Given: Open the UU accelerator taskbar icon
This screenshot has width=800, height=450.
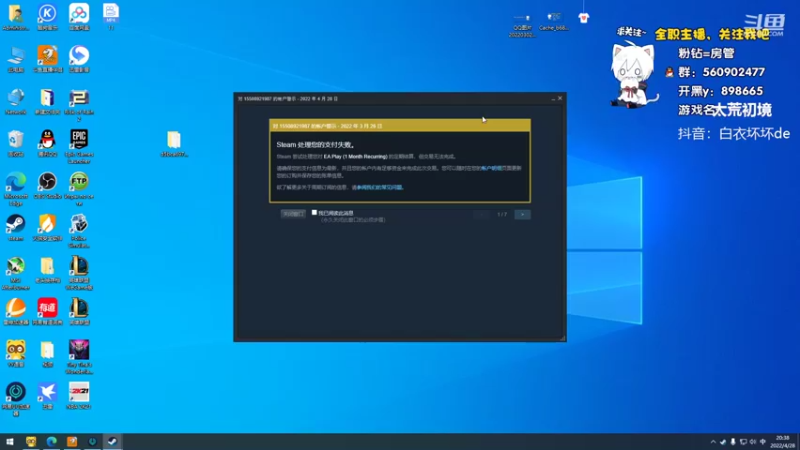Looking at the screenshot, I should click(92, 441).
